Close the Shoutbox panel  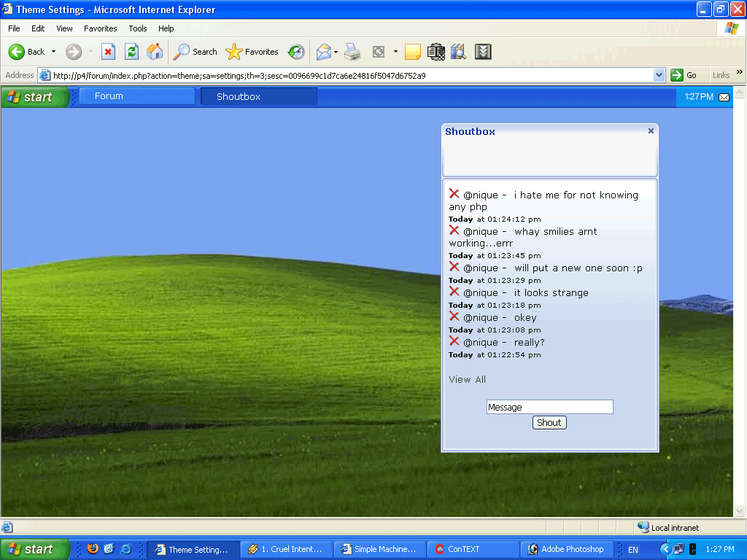651,131
